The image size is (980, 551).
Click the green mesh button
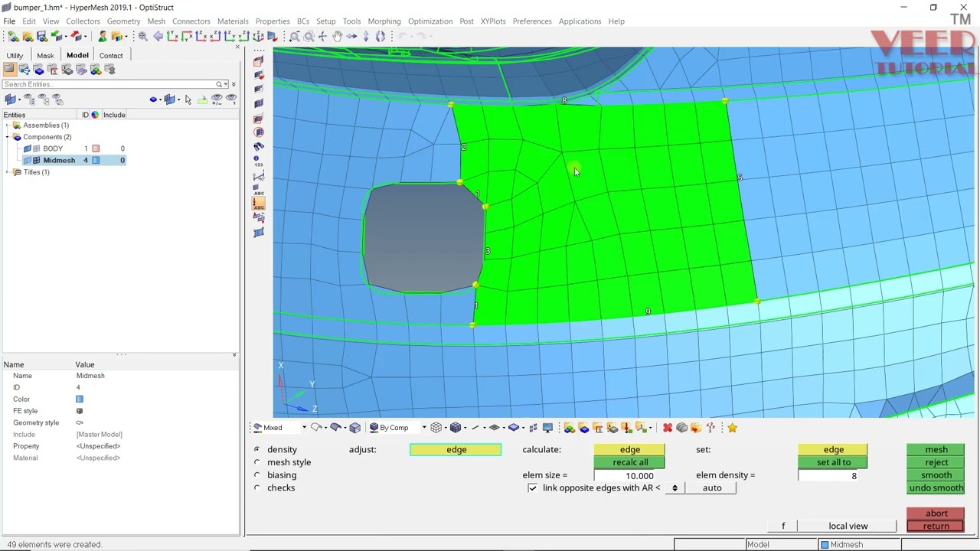pos(936,450)
